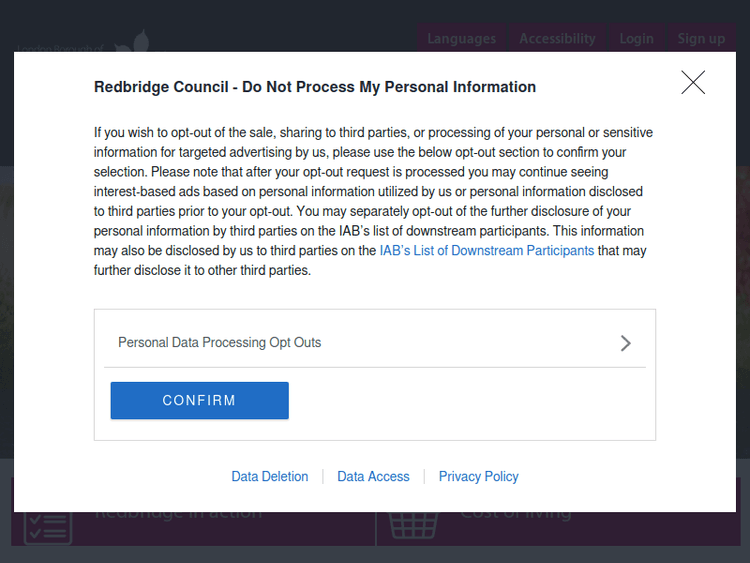Screen dimensions: 750x563
Task: Expand Personal Data Processing Opt Outs chevron
Action: [626, 343]
